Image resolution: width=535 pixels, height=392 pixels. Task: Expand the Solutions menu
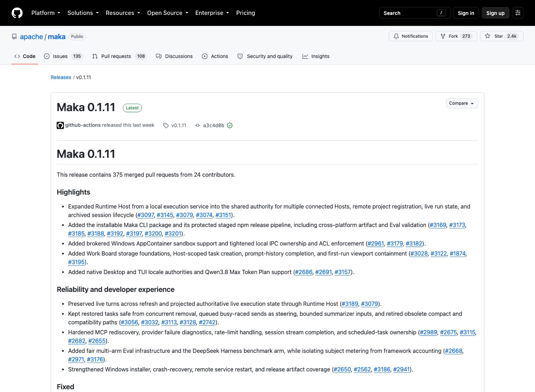83,13
